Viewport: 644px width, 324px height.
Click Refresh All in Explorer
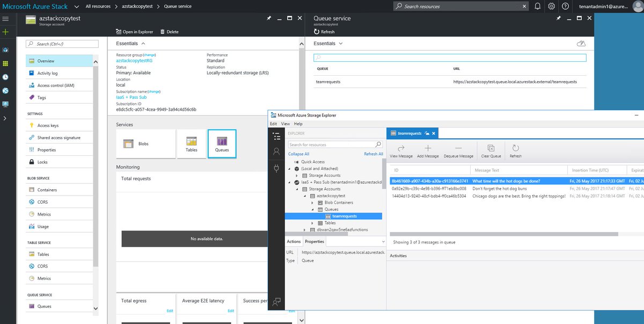(x=374, y=154)
